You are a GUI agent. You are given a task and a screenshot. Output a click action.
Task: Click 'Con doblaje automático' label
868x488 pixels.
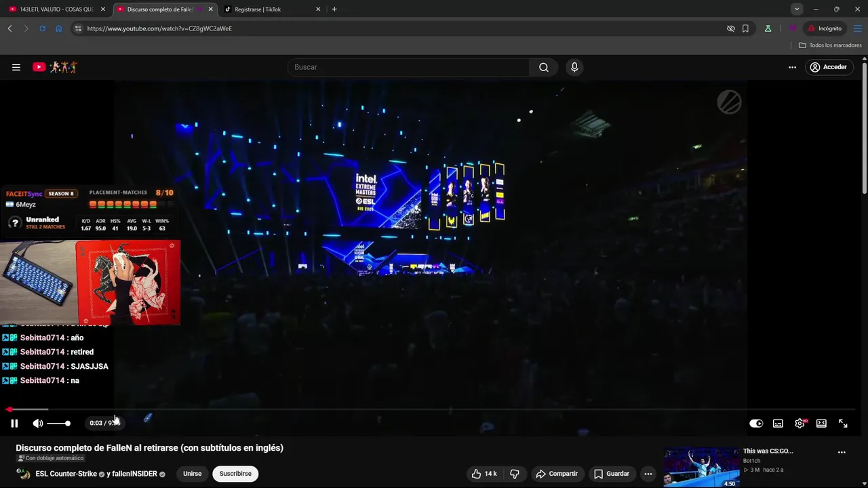click(x=51, y=458)
